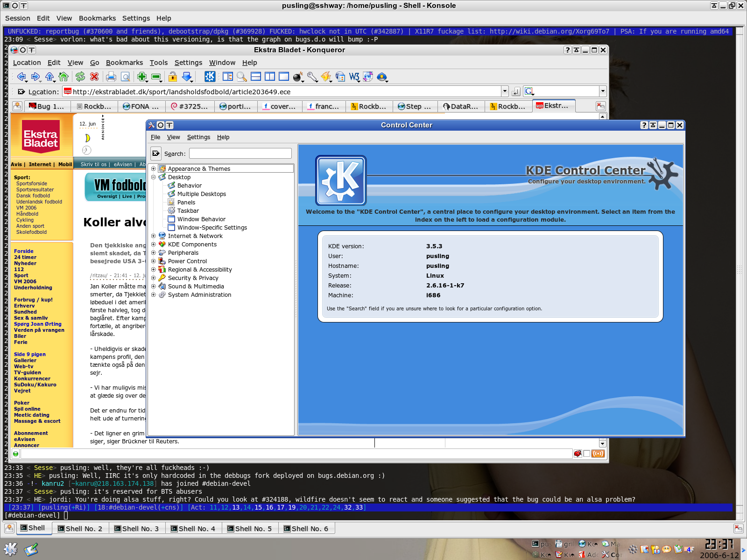This screenshot has width=747, height=560.
Task: Open the Google search bar dropdown arrow
Action: [603, 91]
